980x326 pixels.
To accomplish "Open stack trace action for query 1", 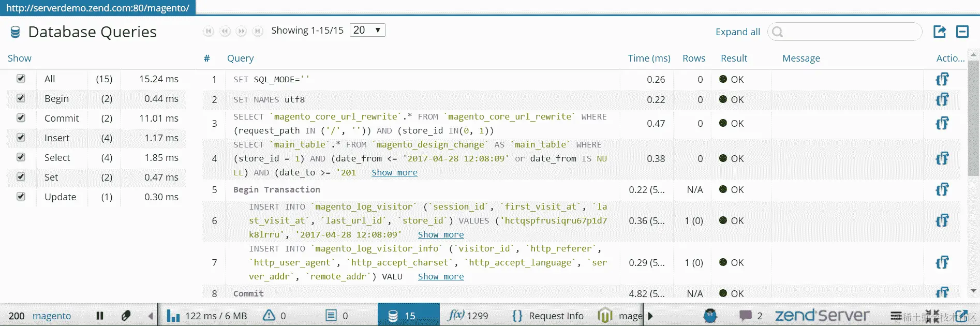I will (x=942, y=79).
